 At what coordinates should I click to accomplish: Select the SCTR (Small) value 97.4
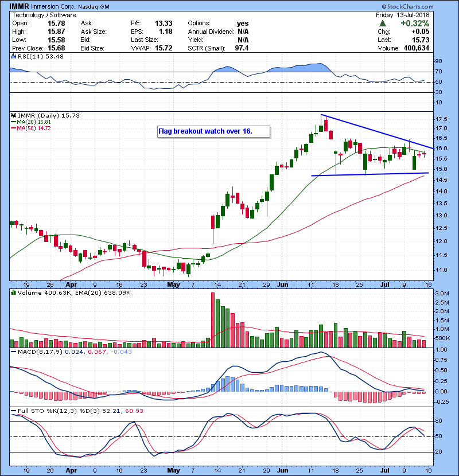pyautogui.click(x=242, y=48)
